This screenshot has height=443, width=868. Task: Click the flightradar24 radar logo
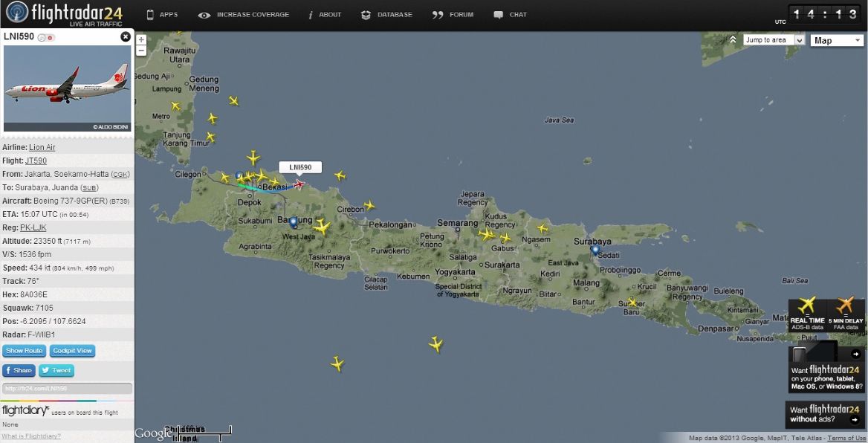coord(17,13)
